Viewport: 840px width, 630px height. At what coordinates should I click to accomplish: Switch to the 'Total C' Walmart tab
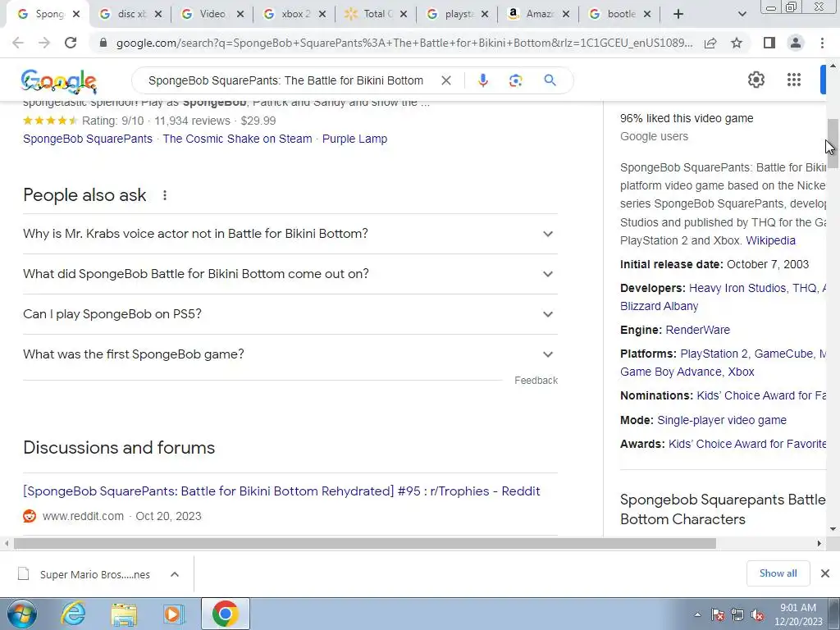[x=376, y=15]
